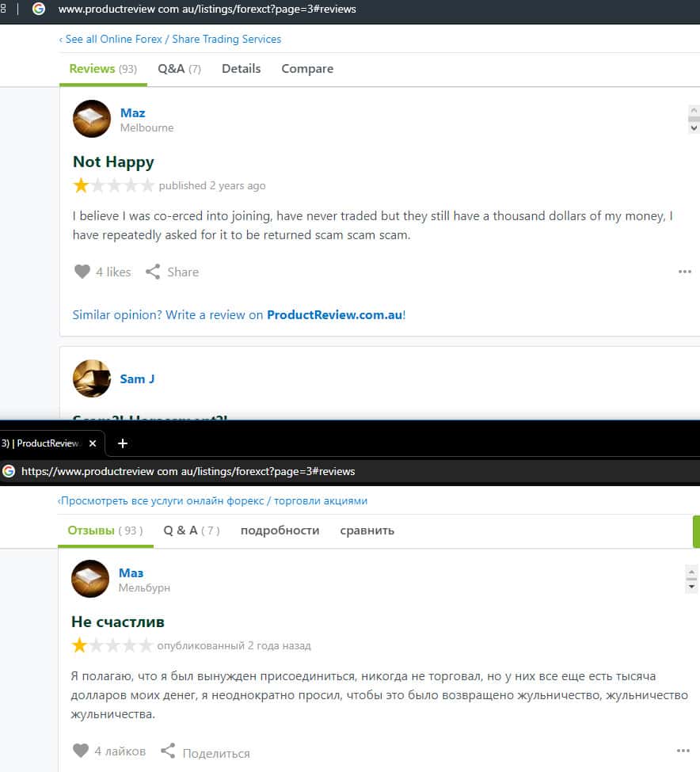Like the English review with heart icon
The height and width of the screenshot is (772, 700).
[82, 272]
